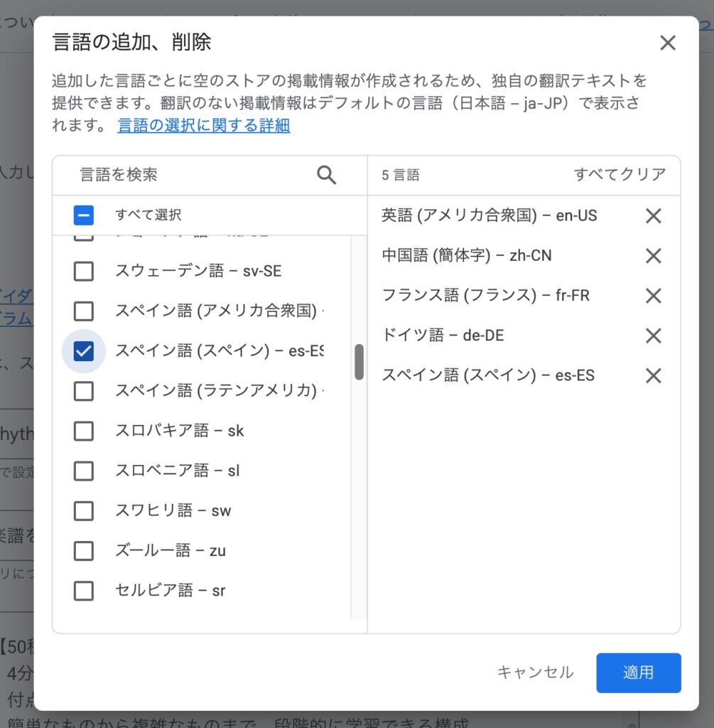
Task: Select the Swahili sw checkbox
Action: [x=84, y=510]
